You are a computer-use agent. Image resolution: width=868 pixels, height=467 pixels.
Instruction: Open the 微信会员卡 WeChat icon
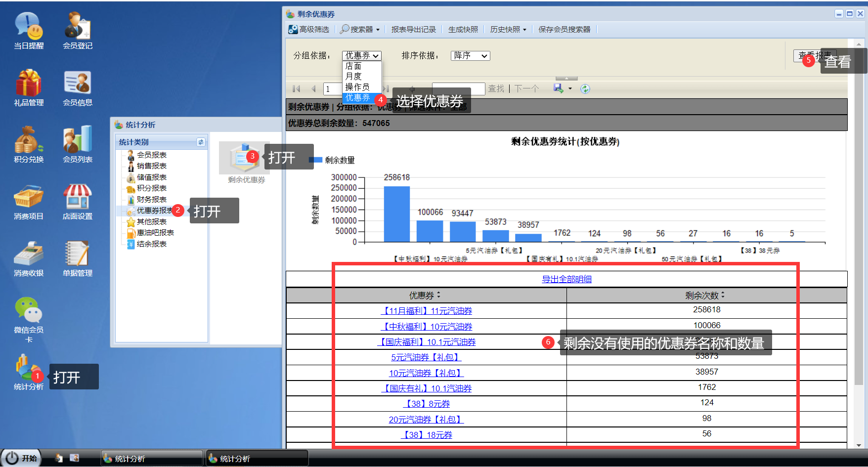[29, 320]
